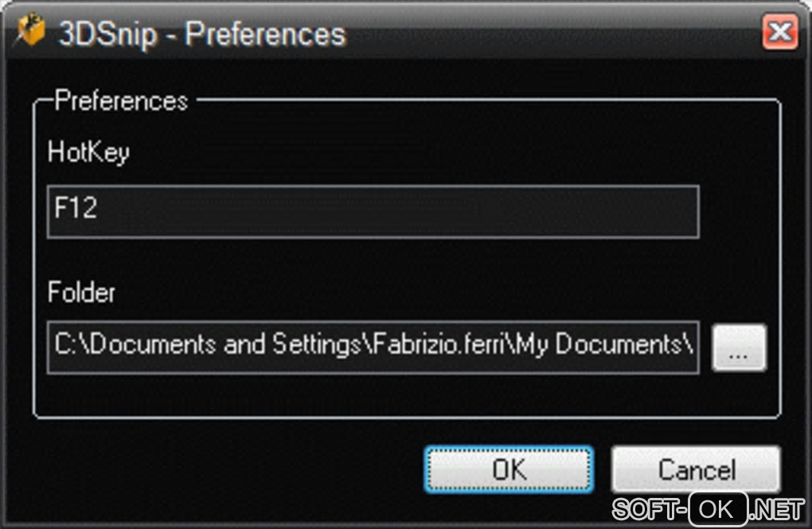Click the Folder label
Screen dimensions: 812x529
pyautogui.click(x=81, y=292)
